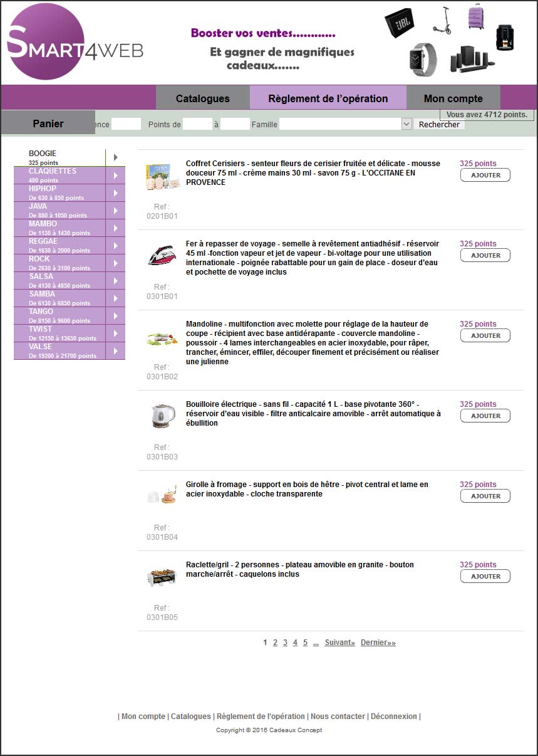The width and height of the screenshot is (538, 756).
Task: Click the Suivant» pagination link
Action: [x=339, y=643]
